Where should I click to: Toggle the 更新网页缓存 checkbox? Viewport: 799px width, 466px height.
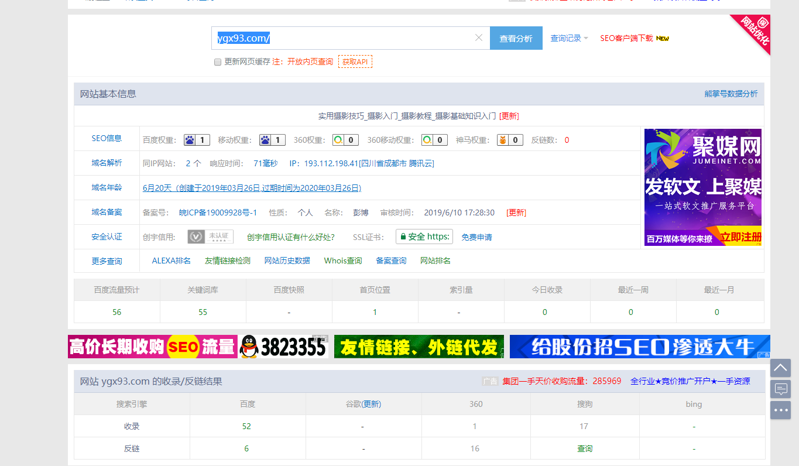tap(218, 62)
